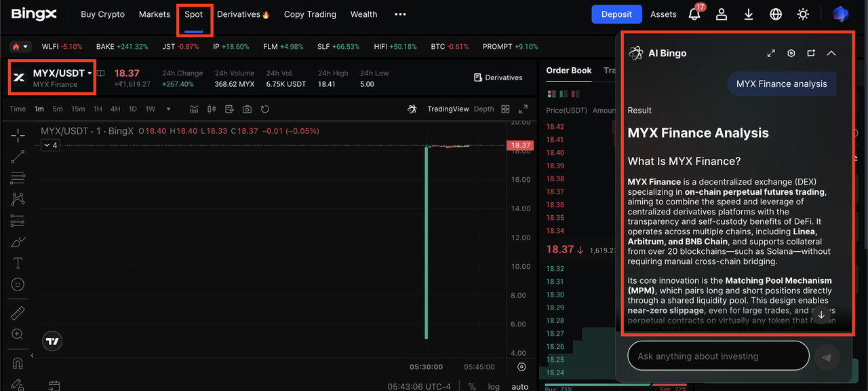Image resolution: width=868 pixels, height=391 pixels.
Task: Expand the chart to fullscreen
Action: 523,109
